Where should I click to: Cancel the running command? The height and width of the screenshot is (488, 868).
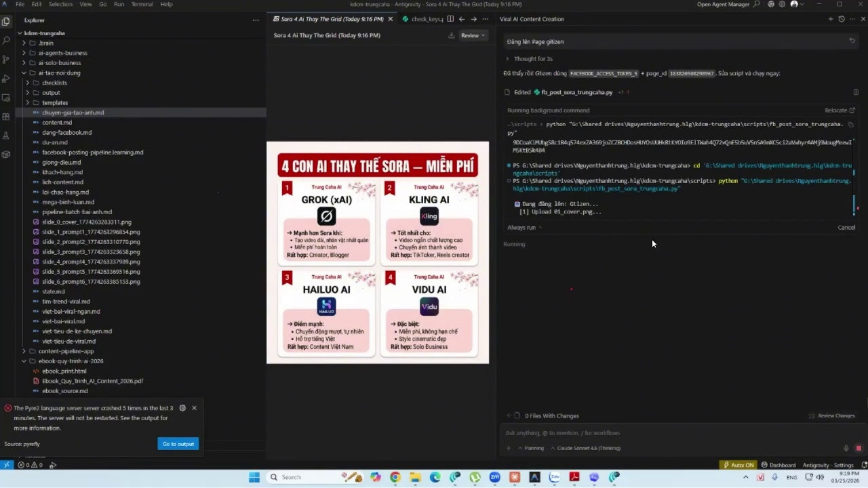click(x=846, y=228)
